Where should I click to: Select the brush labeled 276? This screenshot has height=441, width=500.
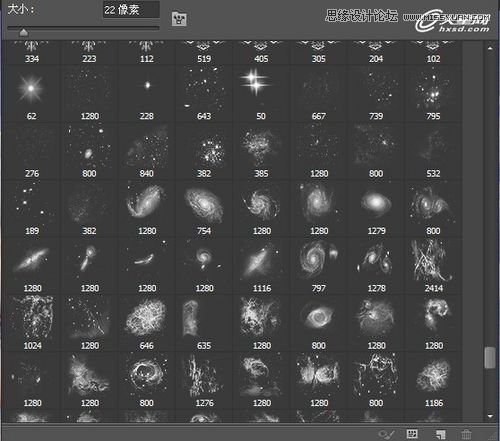click(32, 151)
